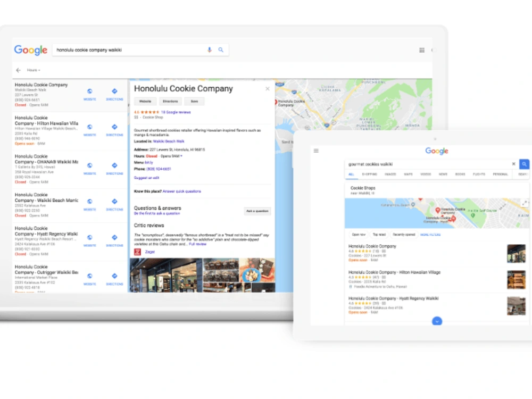Switch to the Maps tab
This screenshot has width=532, height=399.
click(x=408, y=174)
